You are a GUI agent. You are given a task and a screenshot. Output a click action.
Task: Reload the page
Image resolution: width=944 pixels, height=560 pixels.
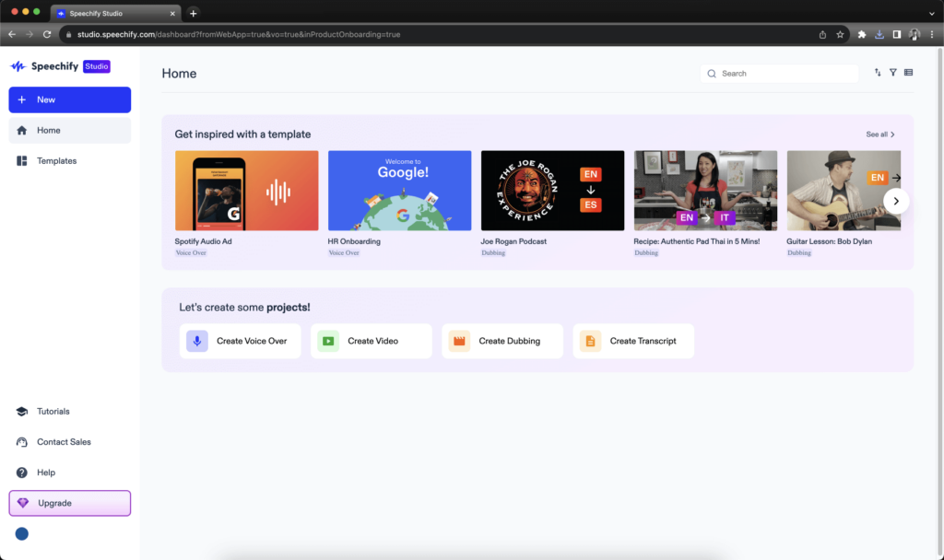(x=47, y=34)
